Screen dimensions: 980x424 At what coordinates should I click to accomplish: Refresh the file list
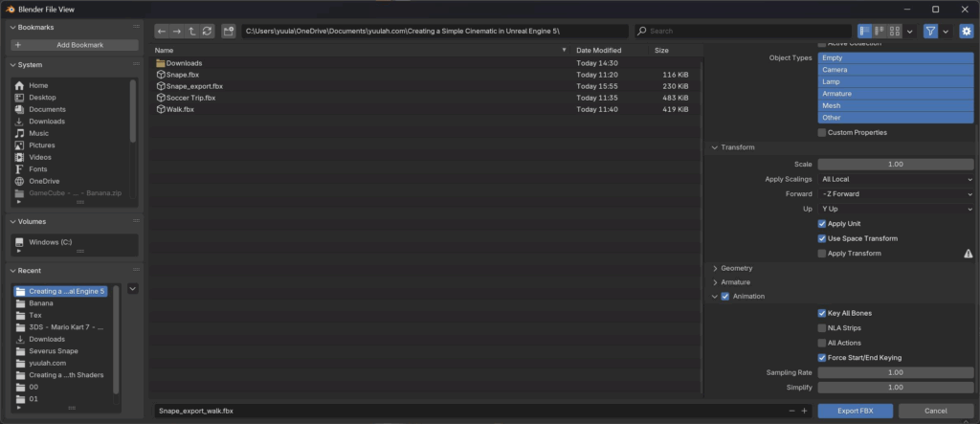(207, 32)
